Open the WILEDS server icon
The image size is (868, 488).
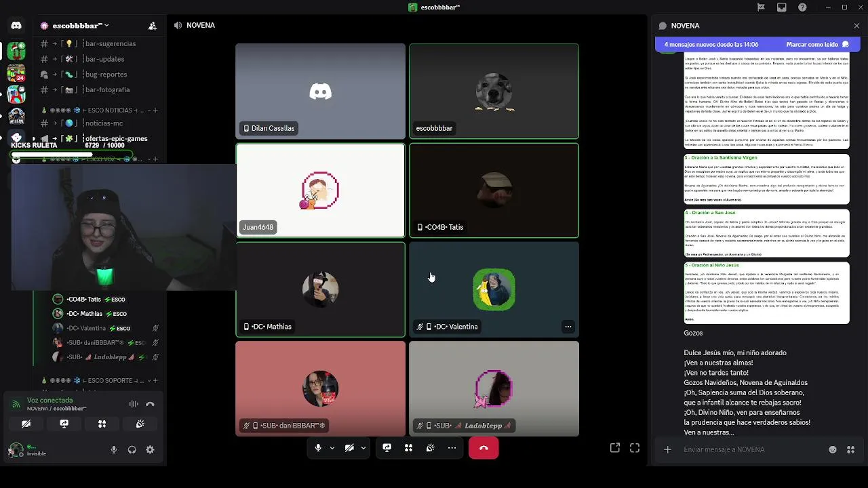tap(16, 117)
